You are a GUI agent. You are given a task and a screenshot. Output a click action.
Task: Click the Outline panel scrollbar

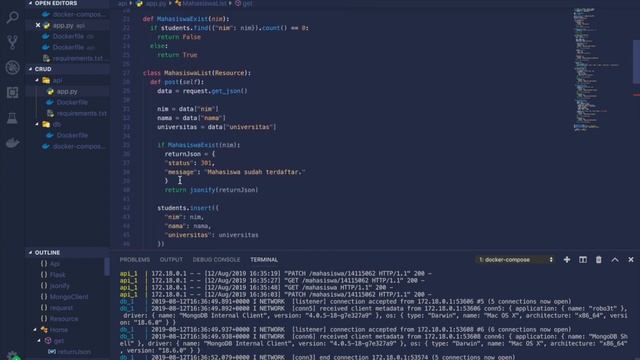pyautogui.click(x=107, y=267)
